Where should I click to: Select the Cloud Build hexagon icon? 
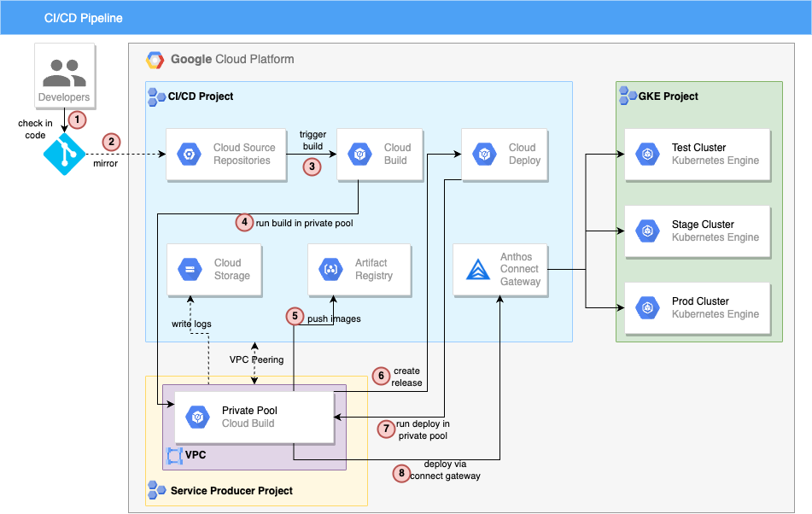tap(359, 155)
